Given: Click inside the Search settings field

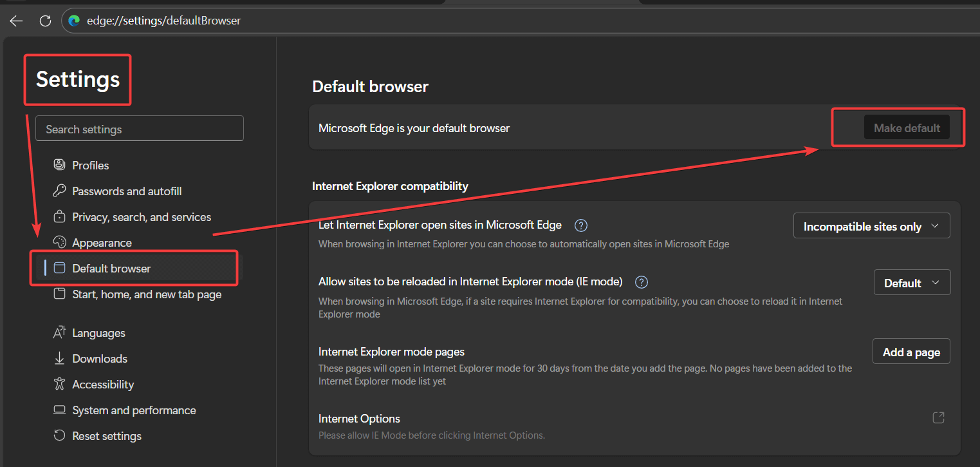Looking at the screenshot, I should tap(140, 129).
